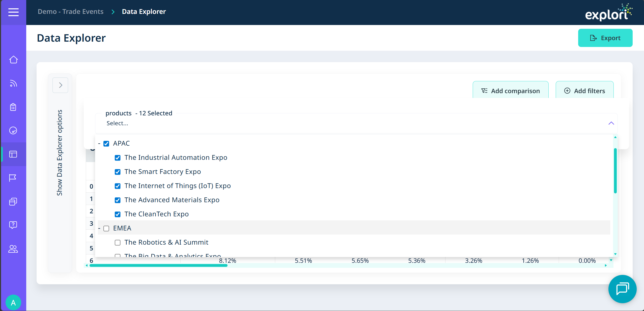Expand the Data Explorer options panel

click(60, 85)
